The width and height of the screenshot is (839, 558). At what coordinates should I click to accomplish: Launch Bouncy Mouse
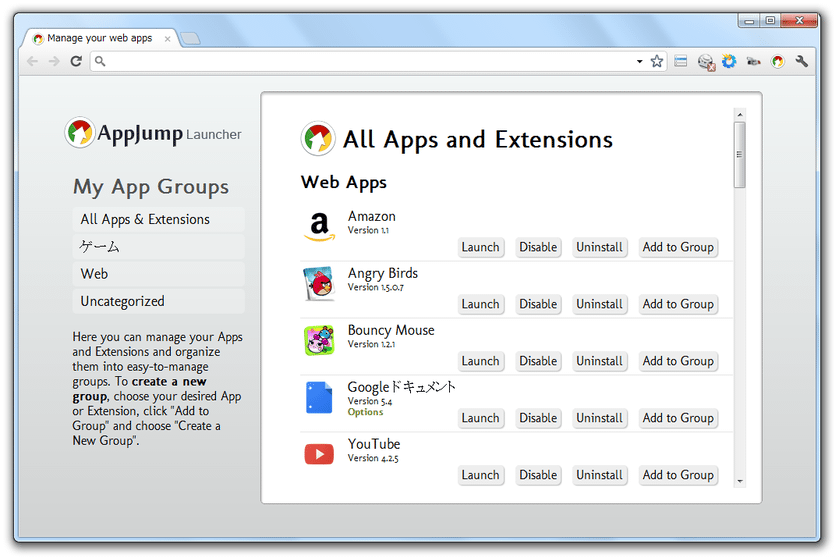pos(480,361)
